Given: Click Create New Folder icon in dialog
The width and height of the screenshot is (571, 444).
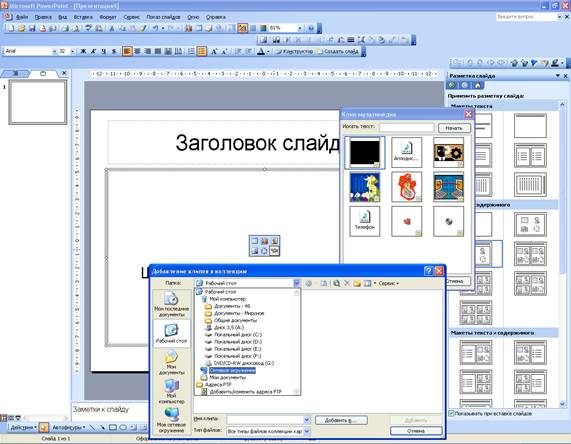Looking at the screenshot, I should pos(357,283).
